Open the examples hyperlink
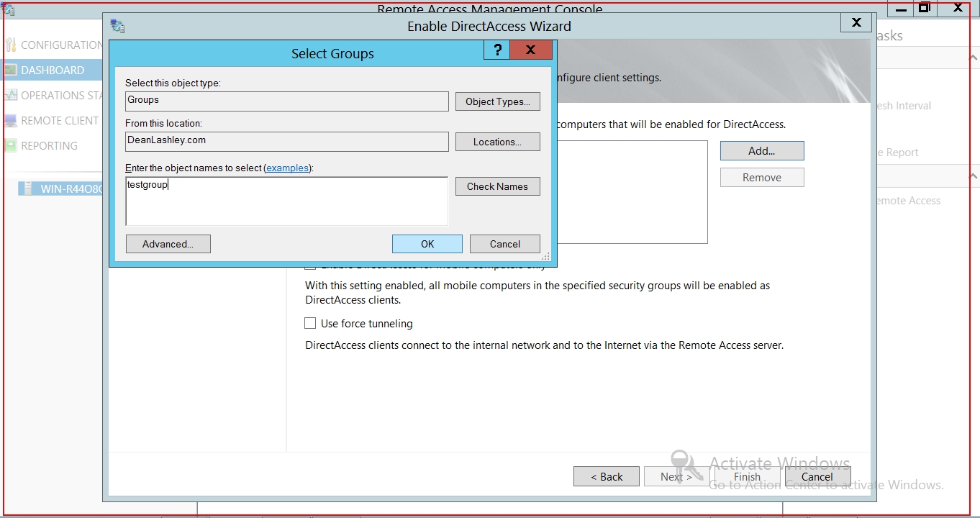Image resolution: width=980 pixels, height=518 pixels. 287,168
